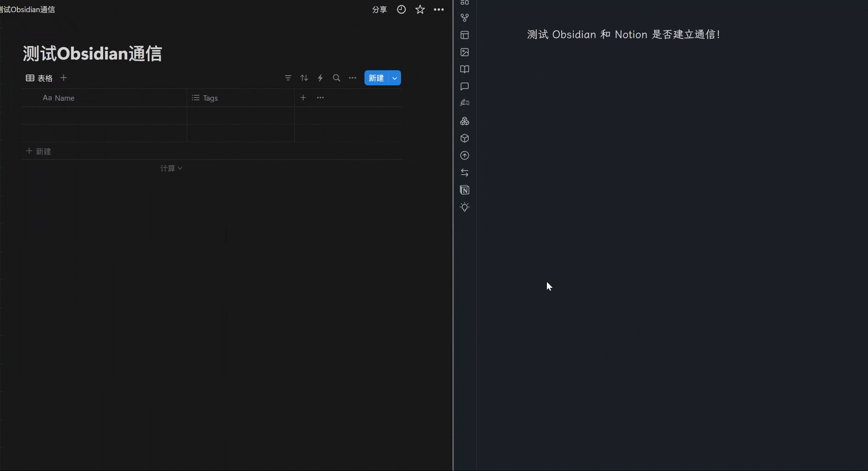Viewport: 868px width, 471px height.
Task: Click the chat bubble ribbon icon
Action: [x=464, y=86]
